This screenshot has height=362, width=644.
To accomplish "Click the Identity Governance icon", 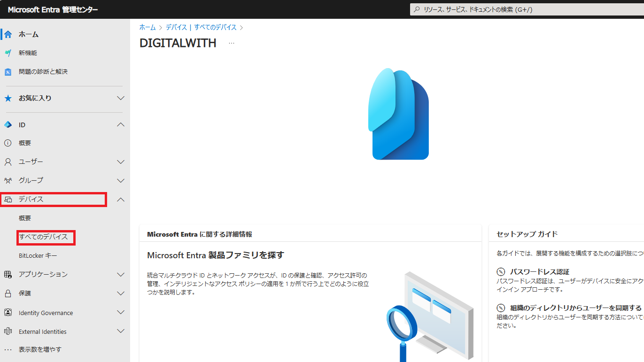I will pyautogui.click(x=8, y=313).
